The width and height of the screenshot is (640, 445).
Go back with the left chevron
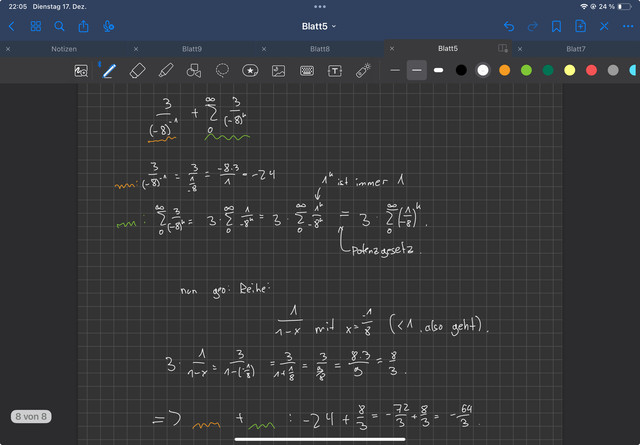11,27
